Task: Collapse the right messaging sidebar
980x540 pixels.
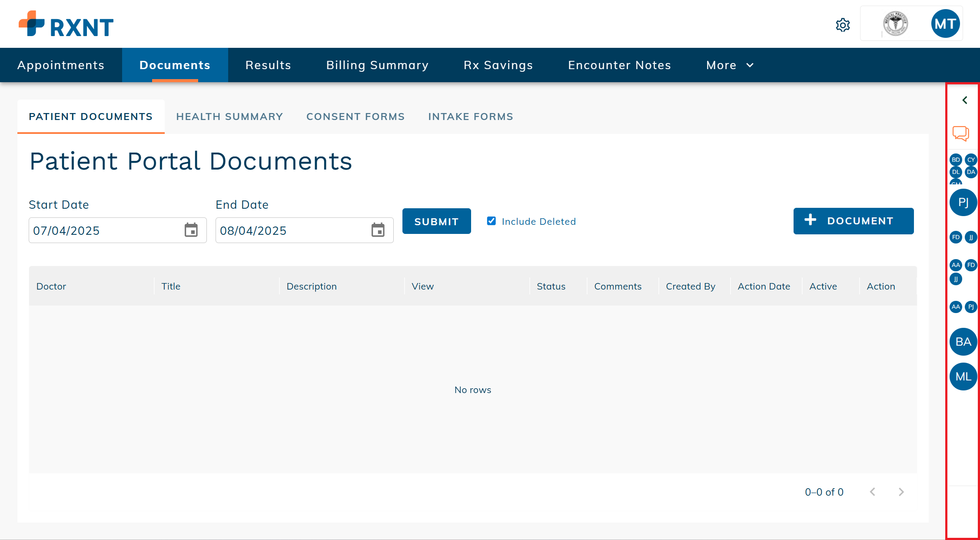Action: point(964,100)
